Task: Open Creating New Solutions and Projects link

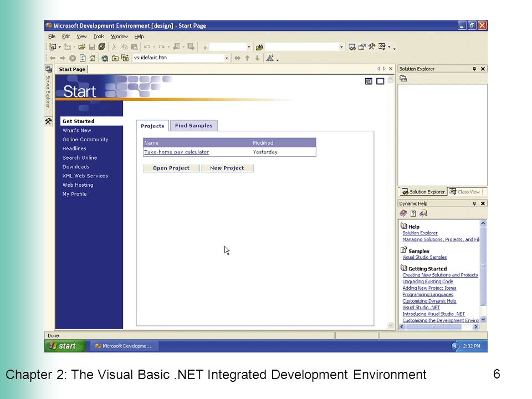Action: 440,275
